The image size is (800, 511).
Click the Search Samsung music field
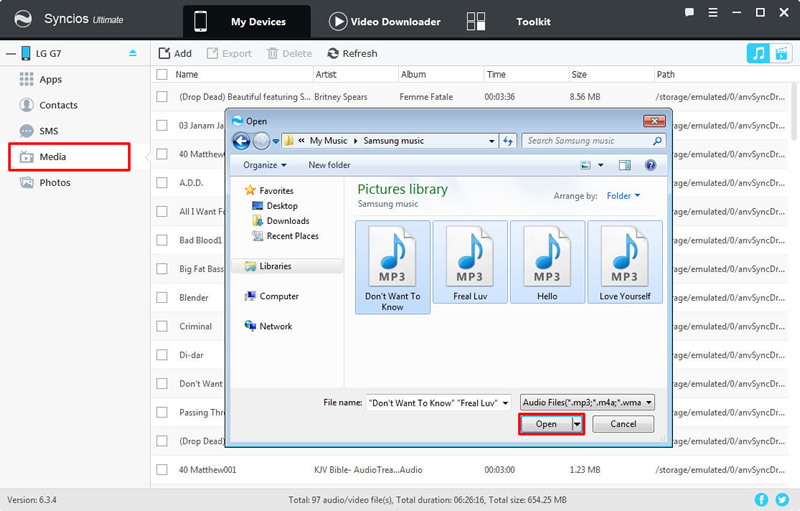[x=594, y=141]
